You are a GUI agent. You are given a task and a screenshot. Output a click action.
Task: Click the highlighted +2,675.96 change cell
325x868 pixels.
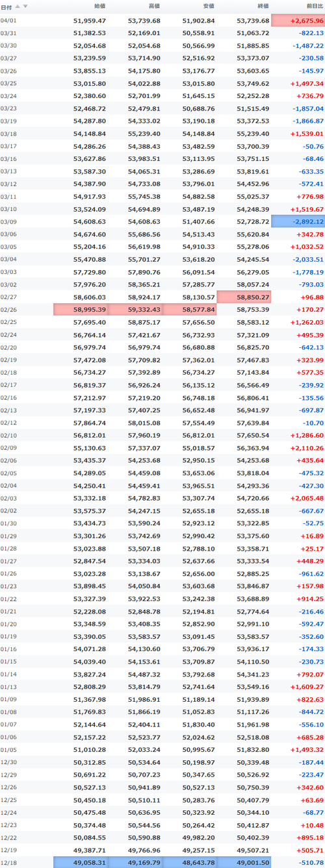point(298,21)
